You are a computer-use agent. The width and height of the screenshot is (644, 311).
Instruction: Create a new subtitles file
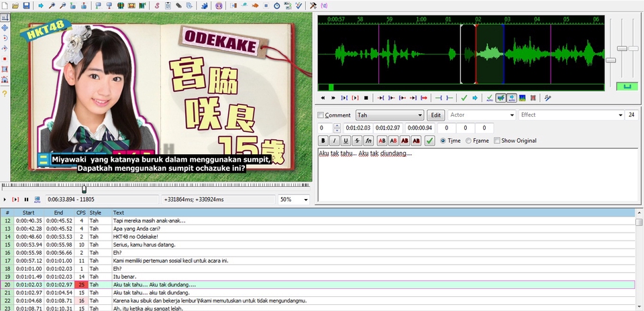click(5, 6)
